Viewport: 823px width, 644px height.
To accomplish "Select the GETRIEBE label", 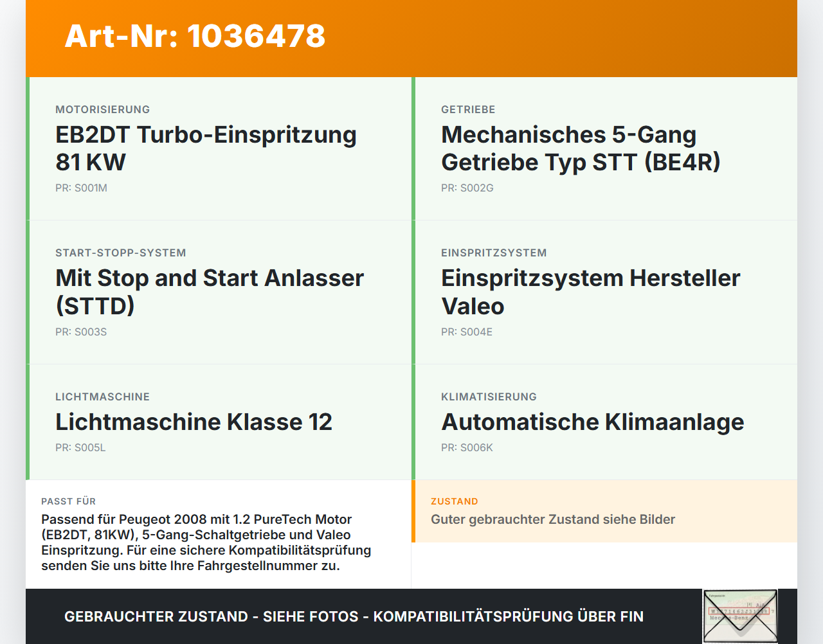I will tap(468, 110).
